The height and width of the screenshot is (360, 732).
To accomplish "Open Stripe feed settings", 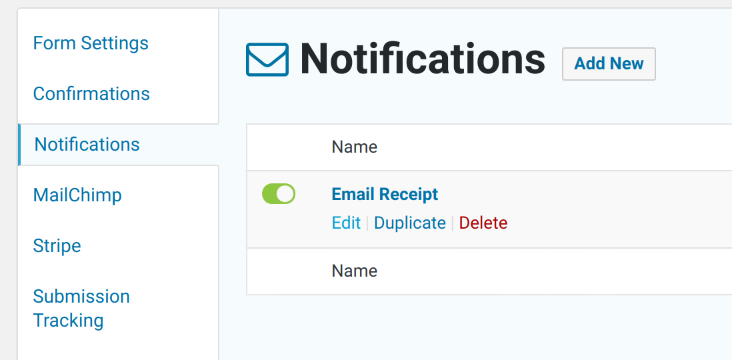I will [x=57, y=246].
